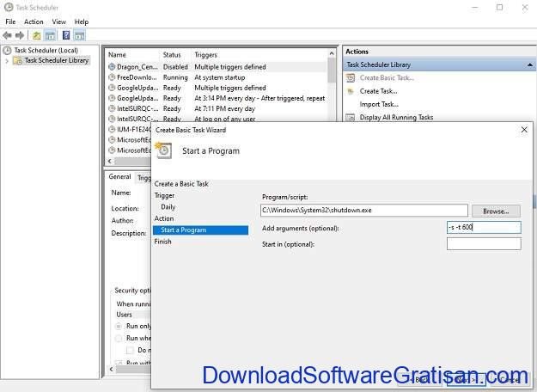Select the 'Run only' radio button

coord(119,326)
